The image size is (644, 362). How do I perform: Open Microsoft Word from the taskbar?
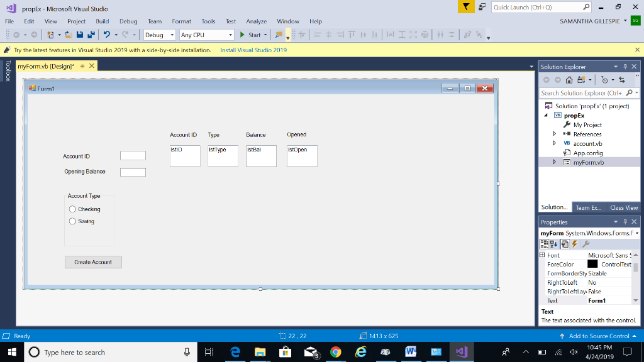[411, 352]
